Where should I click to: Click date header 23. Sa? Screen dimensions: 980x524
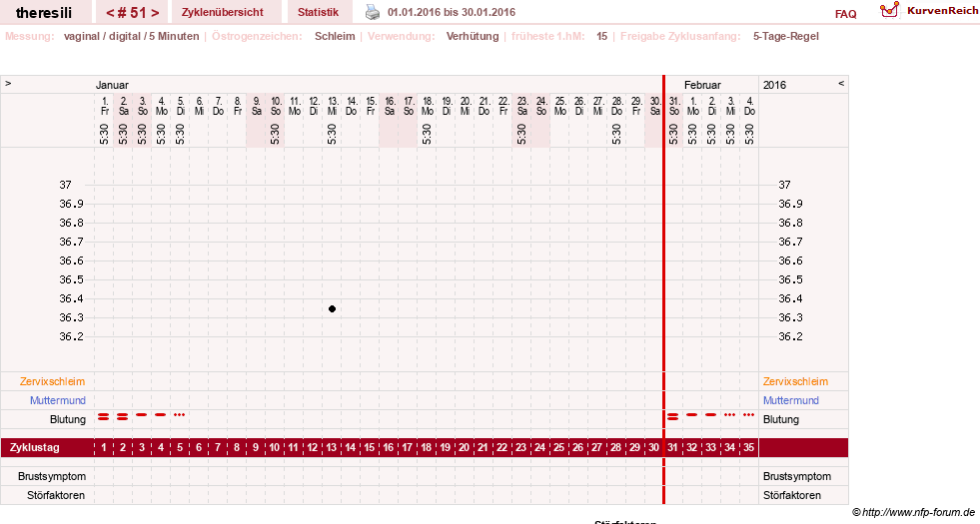(522, 106)
